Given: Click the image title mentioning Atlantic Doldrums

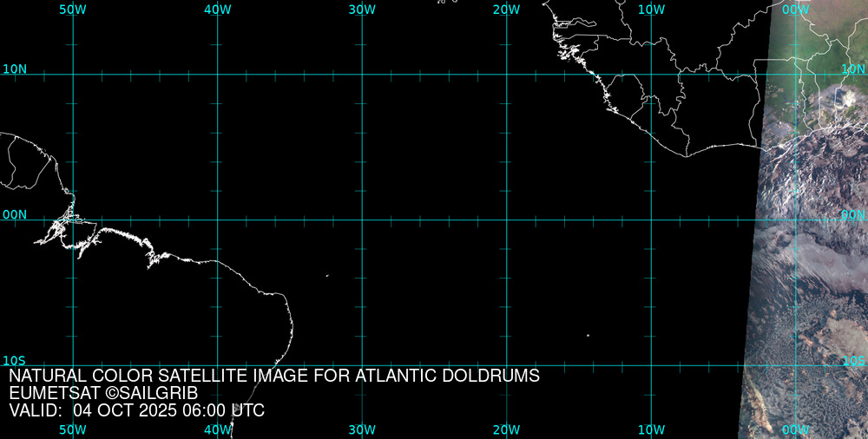Looking at the screenshot, I should [x=274, y=377].
